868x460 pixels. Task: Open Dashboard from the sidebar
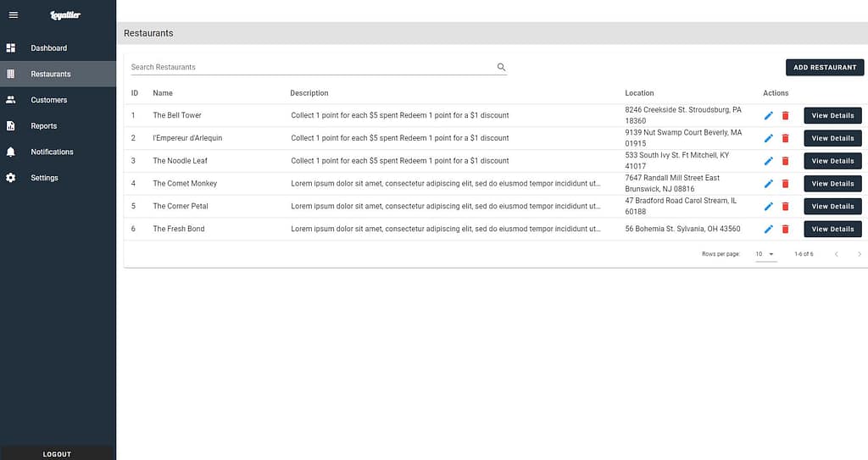(x=48, y=48)
